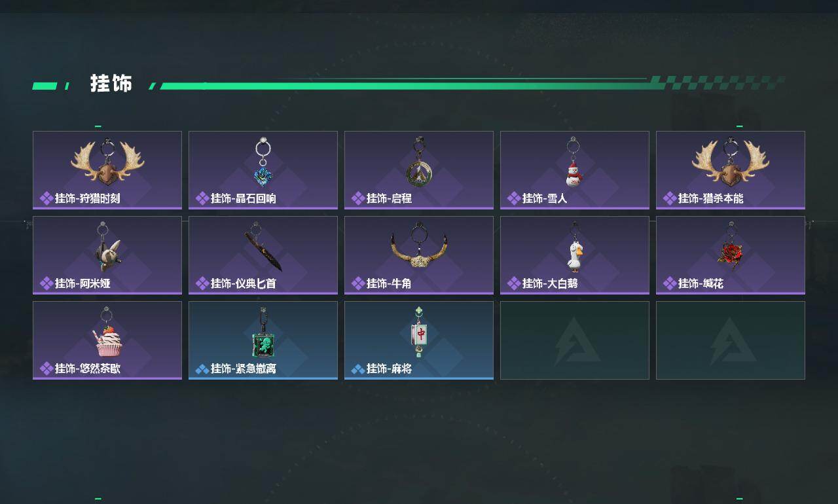Click the 挂饰-麻将 label text
The height and width of the screenshot is (504, 838).
(x=389, y=369)
